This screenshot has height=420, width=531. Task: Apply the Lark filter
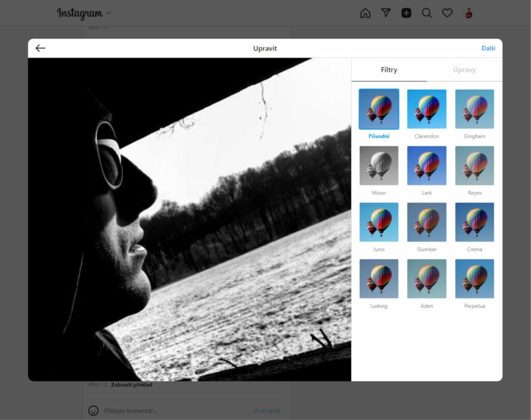click(x=426, y=165)
